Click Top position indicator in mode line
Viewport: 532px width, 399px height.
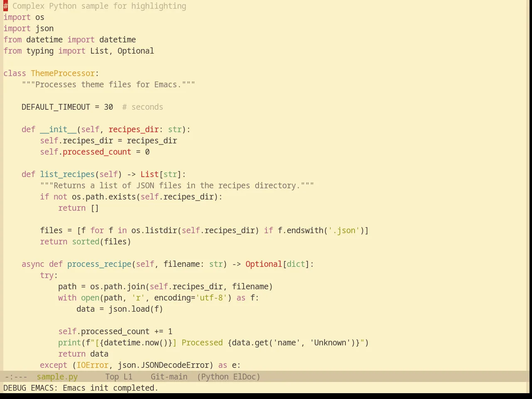point(112,377)
